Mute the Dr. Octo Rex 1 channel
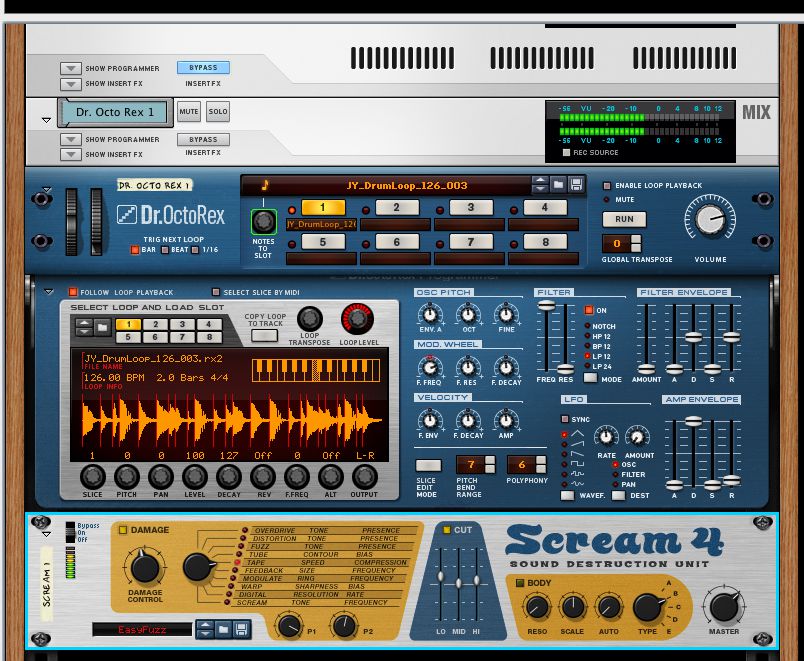This screenshot has width=804, height=661. pos(189,111)
